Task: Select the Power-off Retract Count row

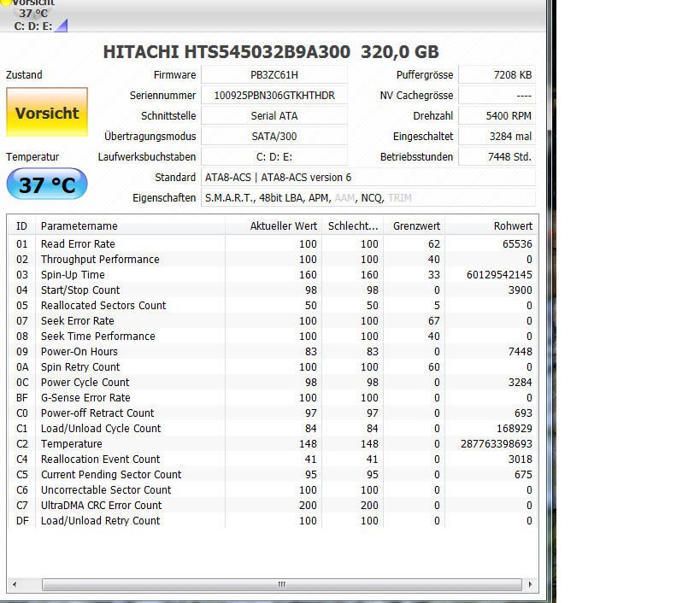Action: [x=273, y=413]
